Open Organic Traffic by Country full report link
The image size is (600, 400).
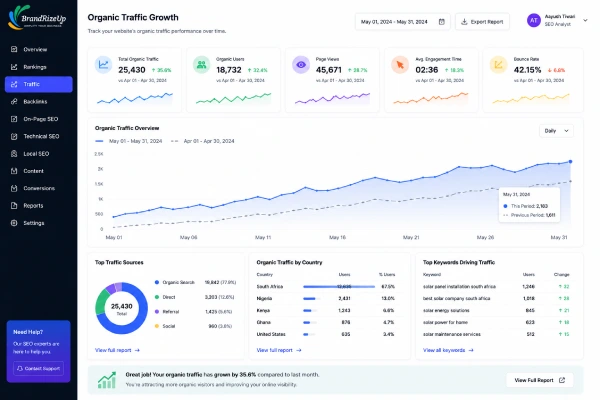click(279, 350)
